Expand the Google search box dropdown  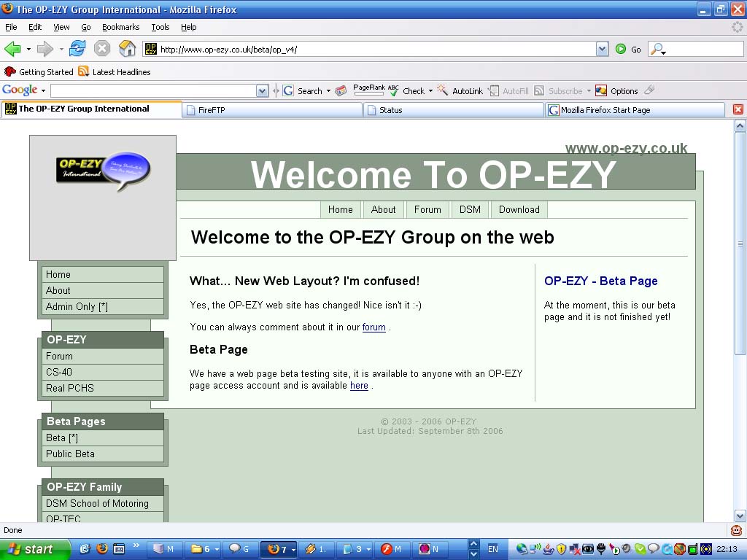click(x=262, y=90)
